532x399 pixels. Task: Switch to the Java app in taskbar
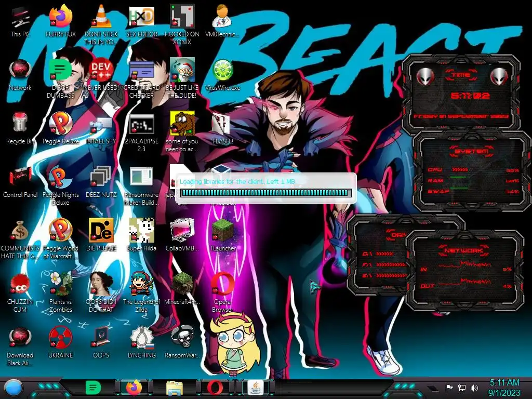pyautogui.click(x=256, y=388)
